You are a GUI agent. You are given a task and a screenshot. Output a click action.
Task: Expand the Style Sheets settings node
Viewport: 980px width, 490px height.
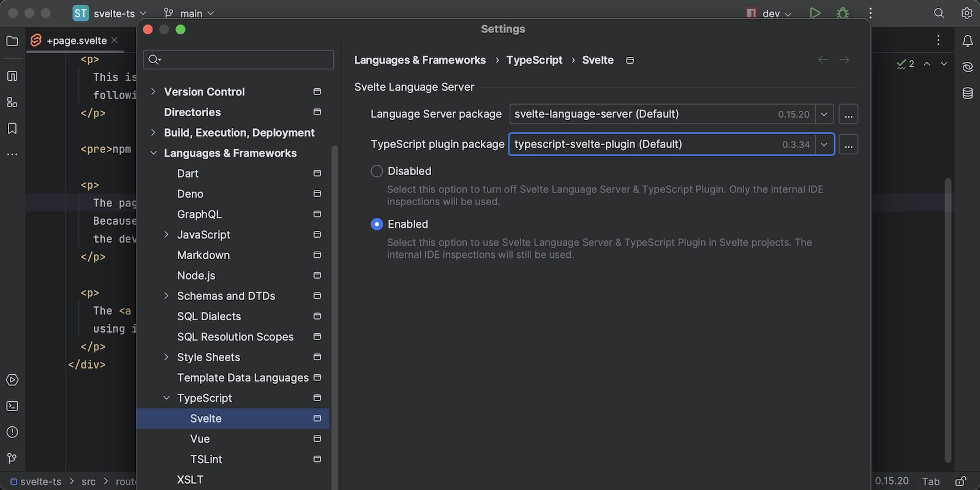point(166,357)
